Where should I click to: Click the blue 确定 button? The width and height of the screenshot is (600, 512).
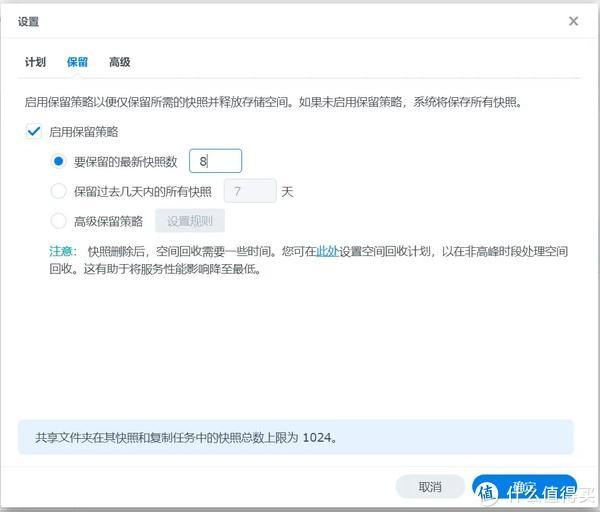tap(524, 487)
